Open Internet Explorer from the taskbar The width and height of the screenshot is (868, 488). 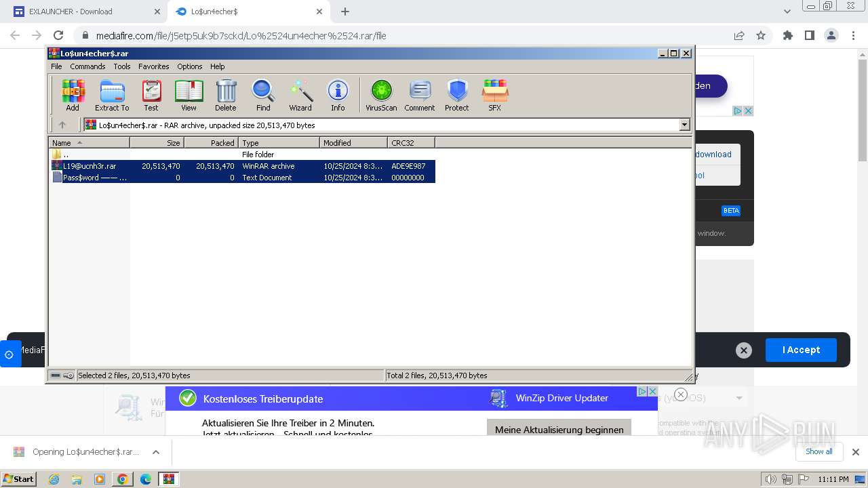(54, 479)
